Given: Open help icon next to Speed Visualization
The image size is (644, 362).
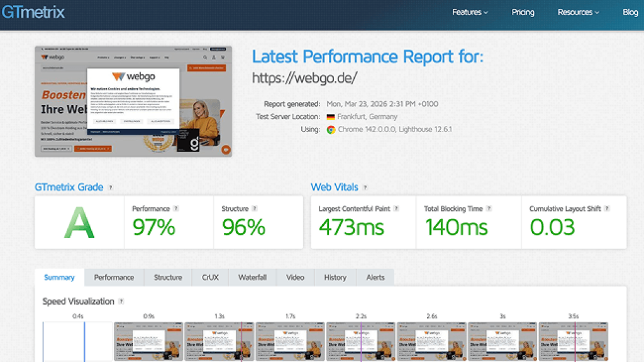Looking at the screenshot, I should [121, 301].
